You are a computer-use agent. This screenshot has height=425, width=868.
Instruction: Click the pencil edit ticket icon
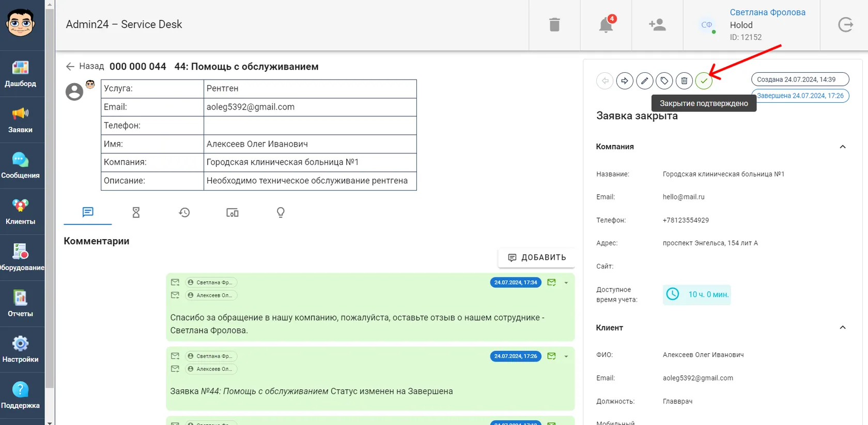tap(644, 81)
